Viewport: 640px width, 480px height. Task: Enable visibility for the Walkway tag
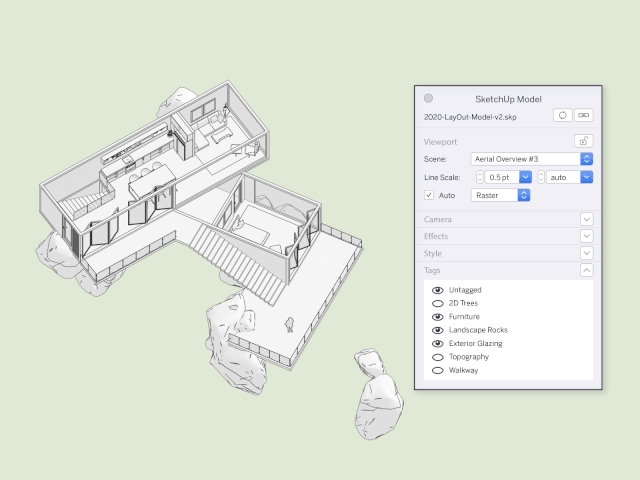coord(437,370)
